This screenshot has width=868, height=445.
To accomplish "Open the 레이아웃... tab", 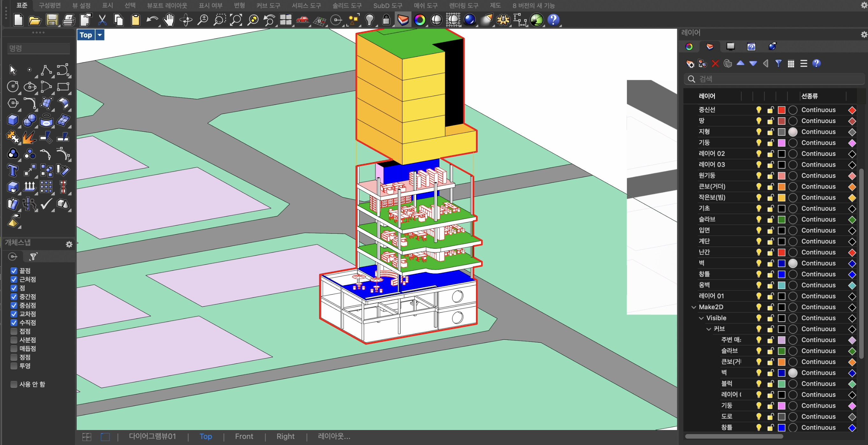I will [334, 436].
